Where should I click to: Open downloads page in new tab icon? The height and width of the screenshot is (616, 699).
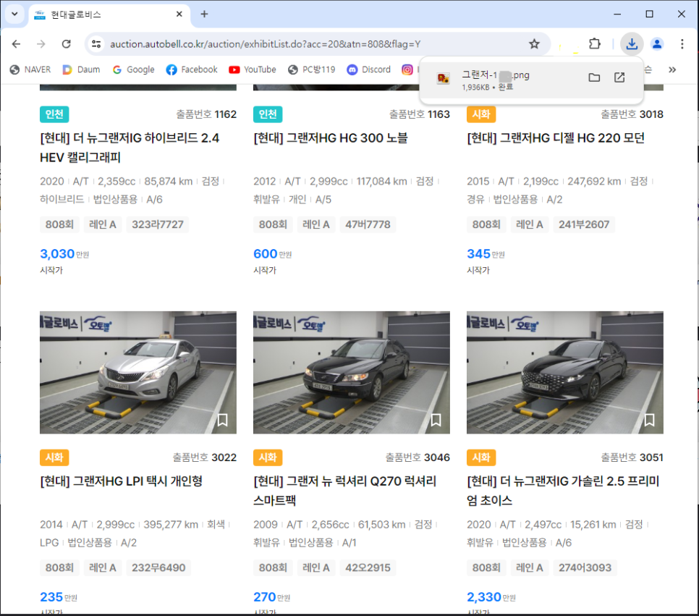pyautogui.click(x=619, y=77)
